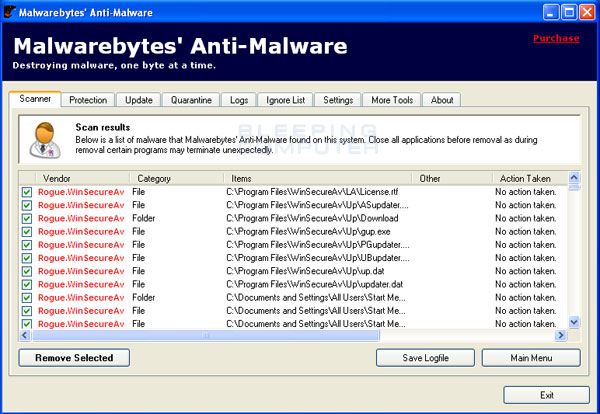Image resolution: width=600 pixels, height=414 pixels.
Task: Click the vertical scrollbar down arrow
Action: pos(574,323)
